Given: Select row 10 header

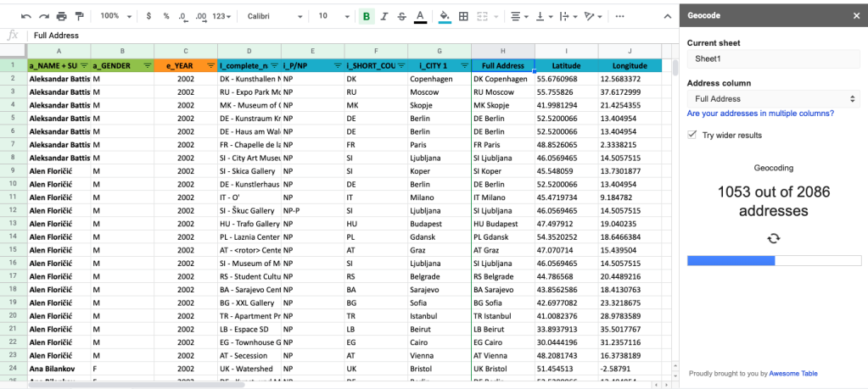Looking at the screenshot, I should [14, 184].
